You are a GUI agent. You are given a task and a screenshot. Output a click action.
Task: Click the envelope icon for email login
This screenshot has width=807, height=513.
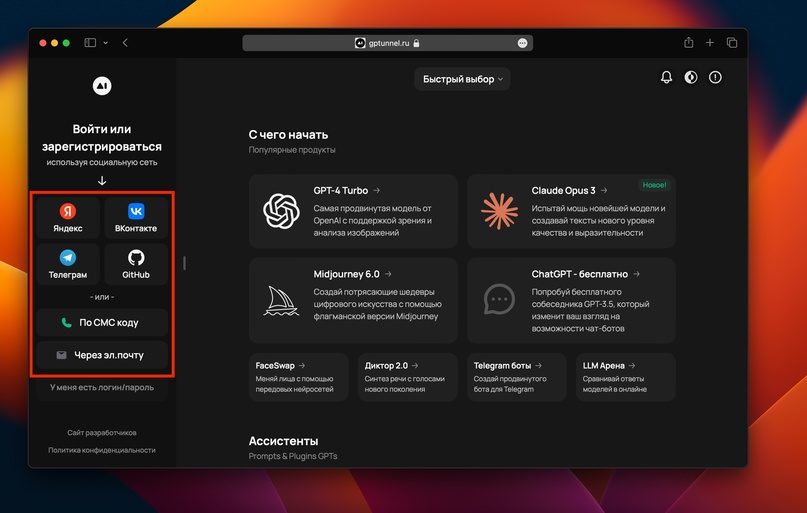[x=61, y=355]
